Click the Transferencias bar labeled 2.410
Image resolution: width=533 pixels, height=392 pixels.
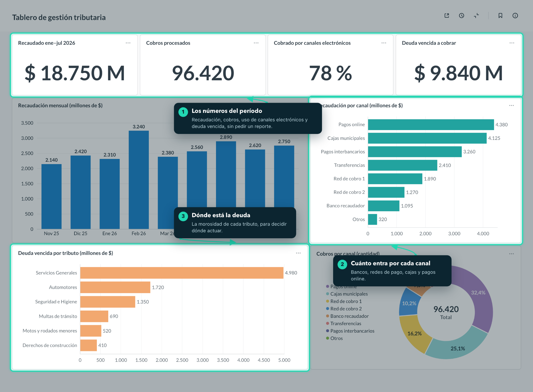[x=403, y=165]
